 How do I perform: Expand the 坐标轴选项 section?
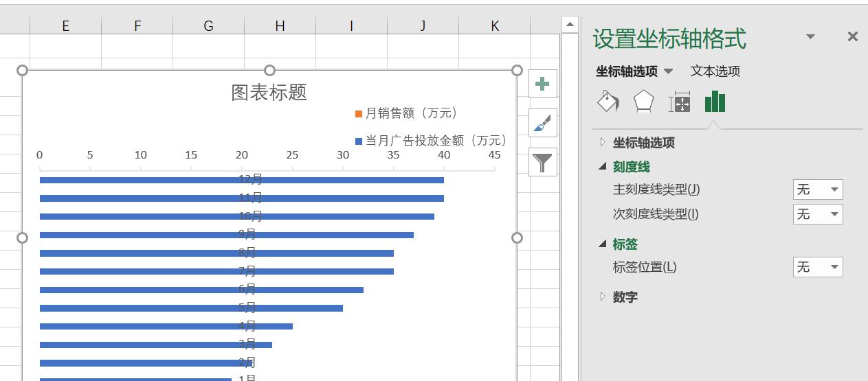click(x=603, y=142)
